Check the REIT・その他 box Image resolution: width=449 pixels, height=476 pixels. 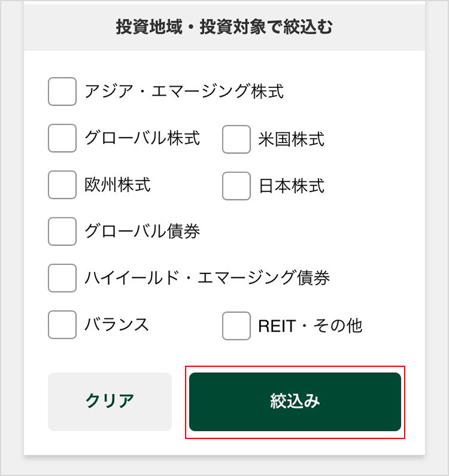click(237, 326)
